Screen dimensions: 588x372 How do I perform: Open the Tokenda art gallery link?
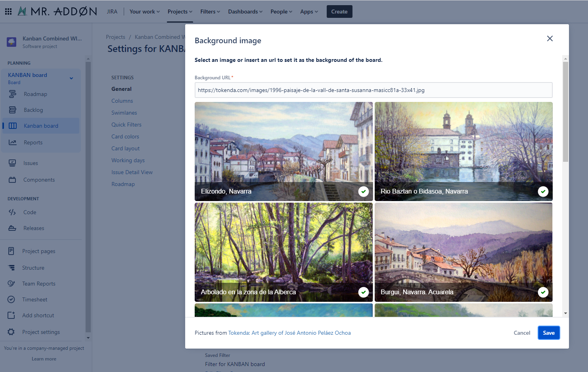click(x=289, y=333)
